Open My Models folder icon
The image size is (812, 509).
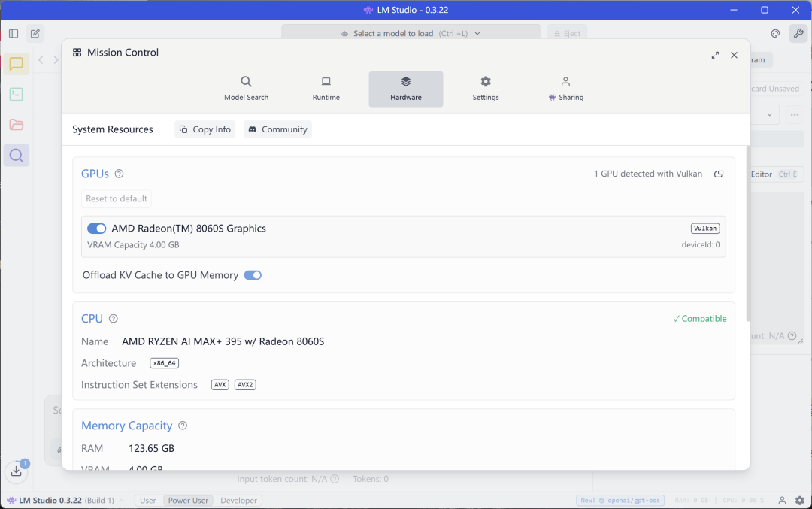click(x=16, y=125)
